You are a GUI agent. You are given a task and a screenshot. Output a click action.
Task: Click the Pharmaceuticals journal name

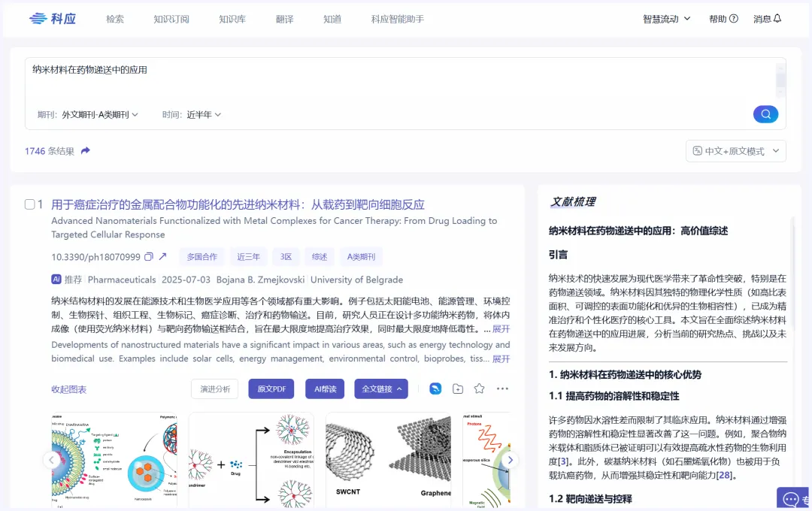click(x=122, y=280)
